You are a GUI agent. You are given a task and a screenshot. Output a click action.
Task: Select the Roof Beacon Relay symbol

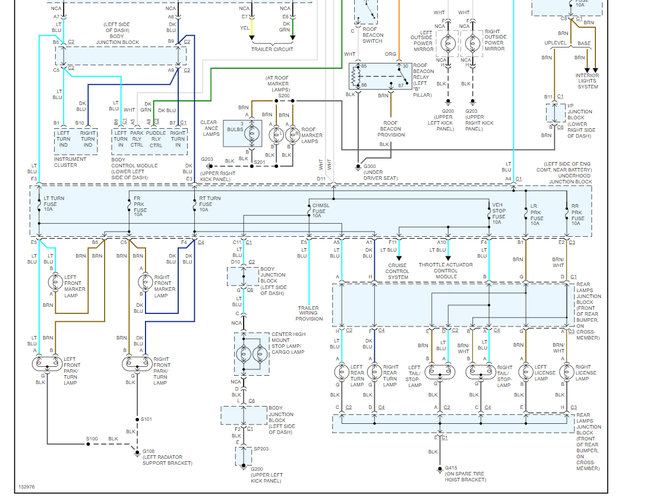point(380,76)
